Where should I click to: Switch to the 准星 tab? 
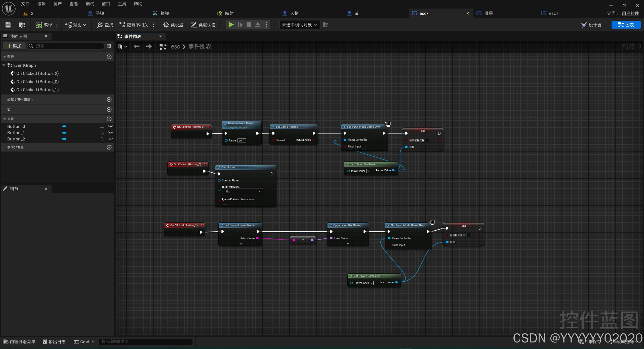point(488,13)
